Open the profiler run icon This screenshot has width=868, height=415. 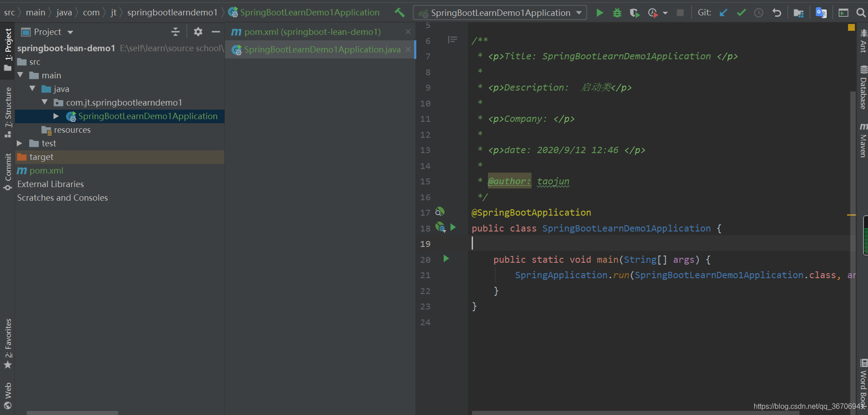coord(653,13)
